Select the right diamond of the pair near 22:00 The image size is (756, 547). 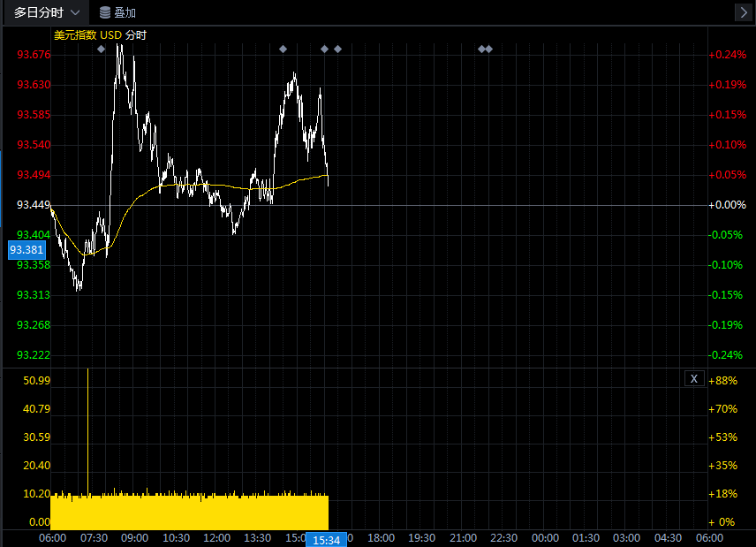[x=488, y=49]
